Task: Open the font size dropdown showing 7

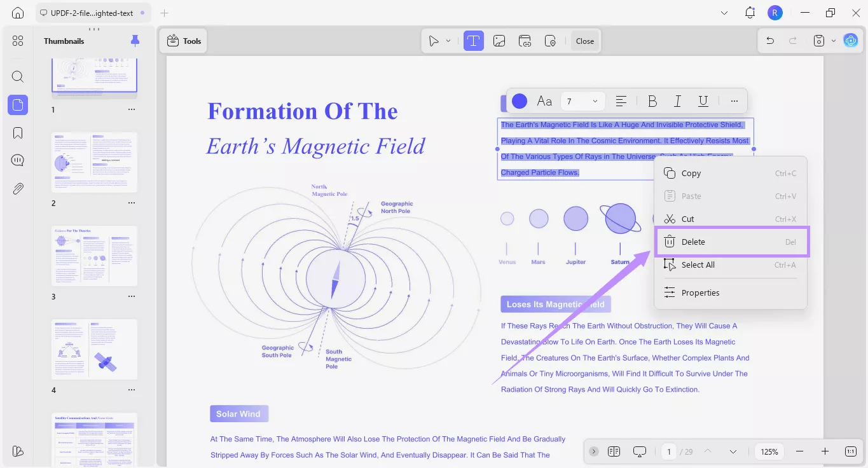Action: click(x=582, y=101)
